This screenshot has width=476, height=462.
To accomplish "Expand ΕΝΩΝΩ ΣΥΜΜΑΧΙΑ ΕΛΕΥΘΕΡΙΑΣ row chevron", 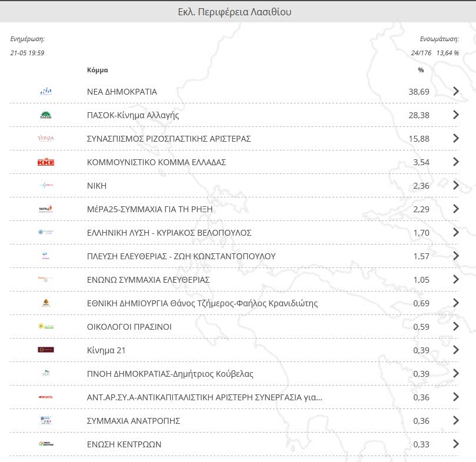I will (455, 279).
